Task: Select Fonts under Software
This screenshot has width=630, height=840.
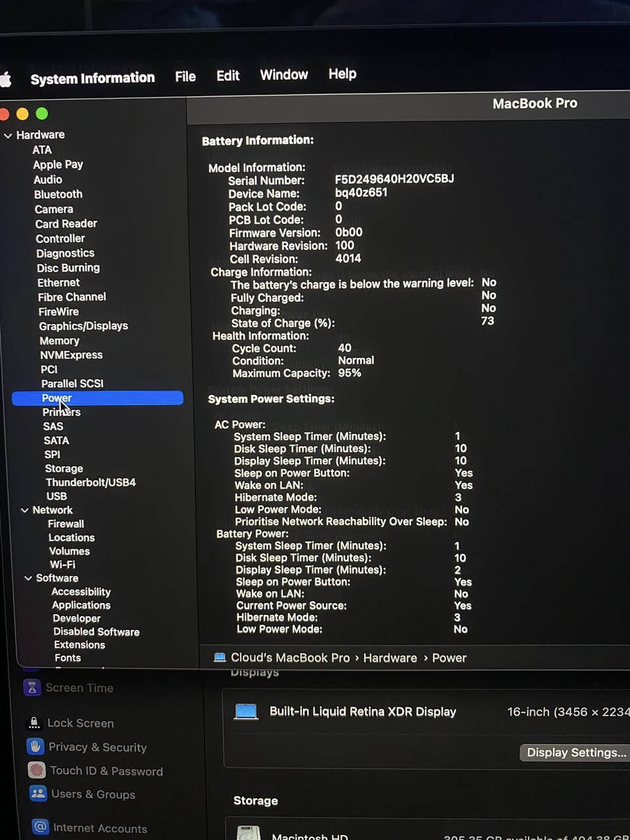Action: (x=68, y=658)
